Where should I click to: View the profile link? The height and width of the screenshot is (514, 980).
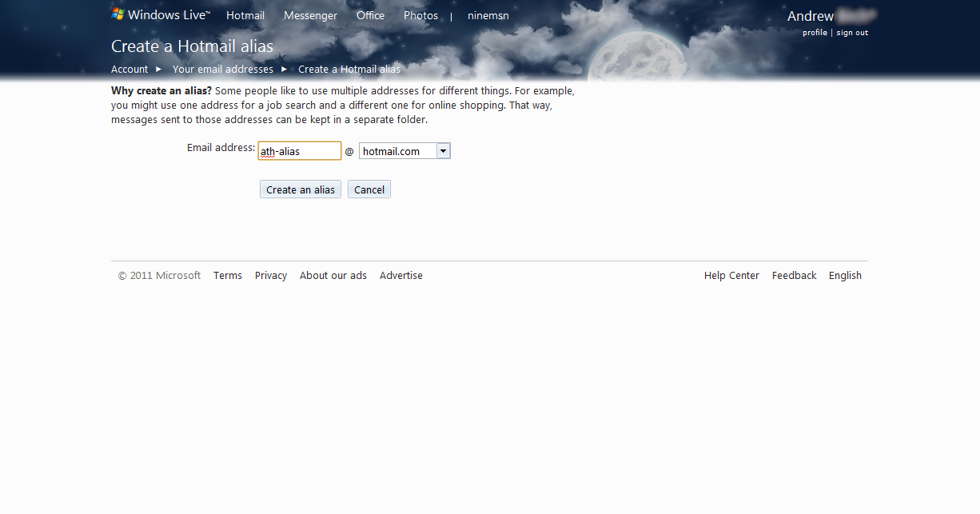click(x=815, y=33)
